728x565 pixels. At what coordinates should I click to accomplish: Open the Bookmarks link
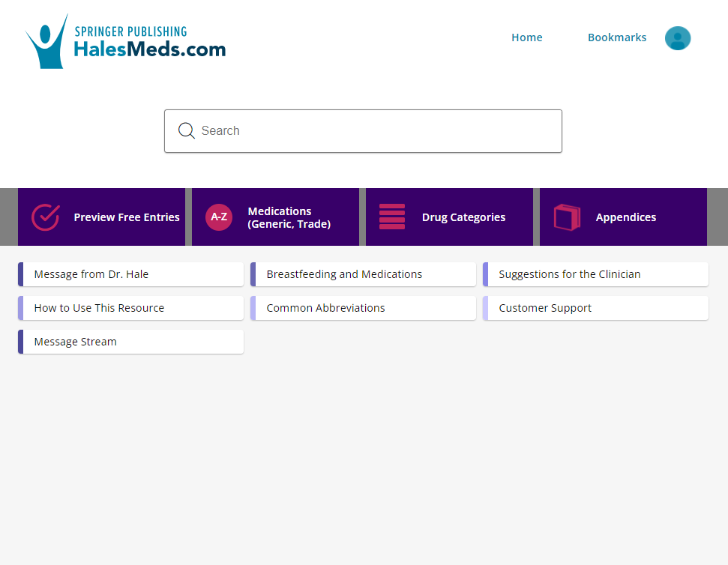[616, 37]
